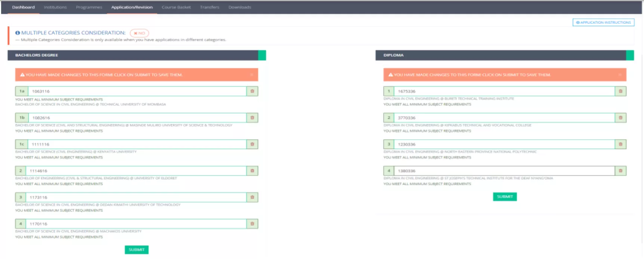Submit the Diploma choices form

tap(505, 197)
